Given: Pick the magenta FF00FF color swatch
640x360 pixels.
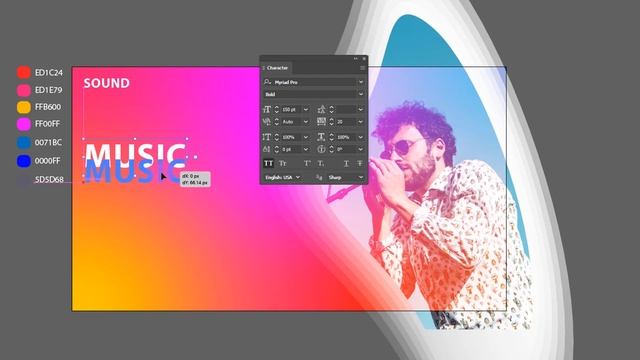Looking at the screenshot, I should point(24,124).
